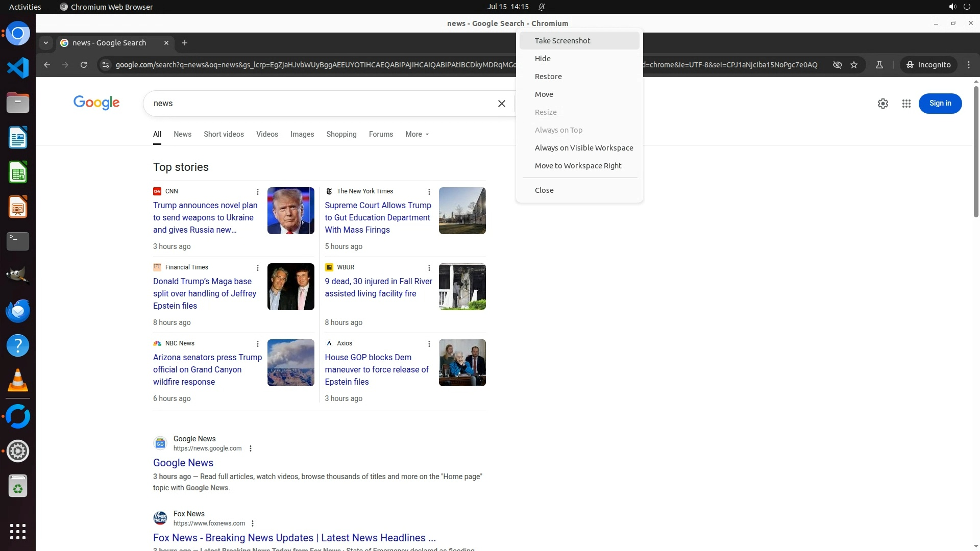Select Take Screenshot from the context menu

(x=562, y=41)
